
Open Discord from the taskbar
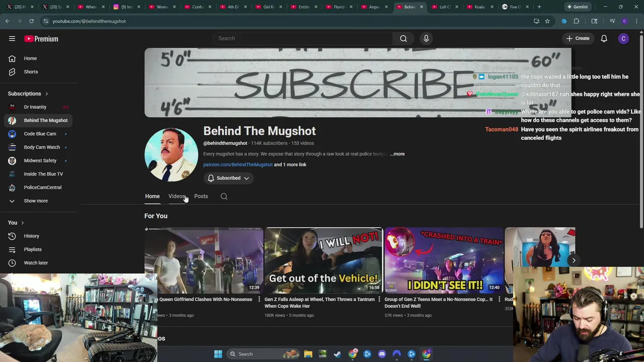(382, 354)
